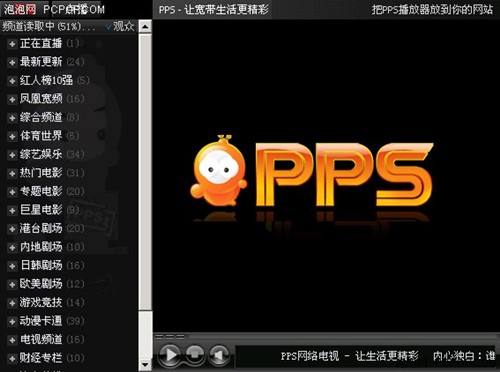The width and height of the screenshot is (500, 372).
Task: Select the 凤凰宽频 channel row
Action: point(52,99)
